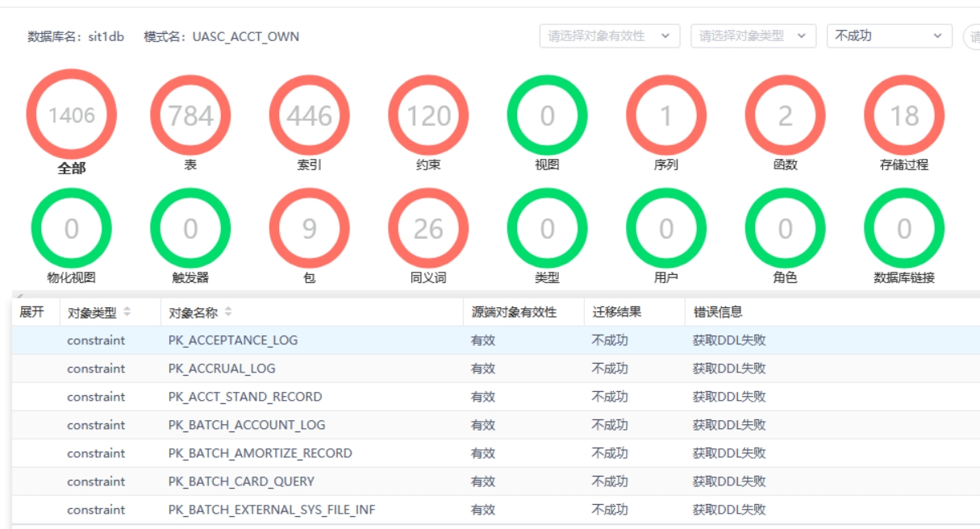
Task: Select row PK_BATCH_ACCOUNT_LOG
Action: coord(495,425)
